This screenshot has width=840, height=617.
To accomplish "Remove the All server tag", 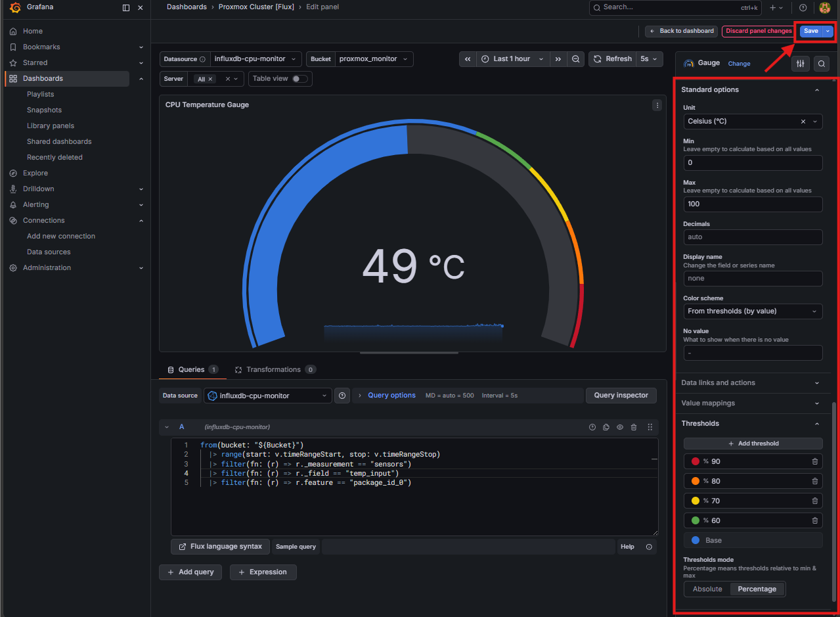I will 211,79.
